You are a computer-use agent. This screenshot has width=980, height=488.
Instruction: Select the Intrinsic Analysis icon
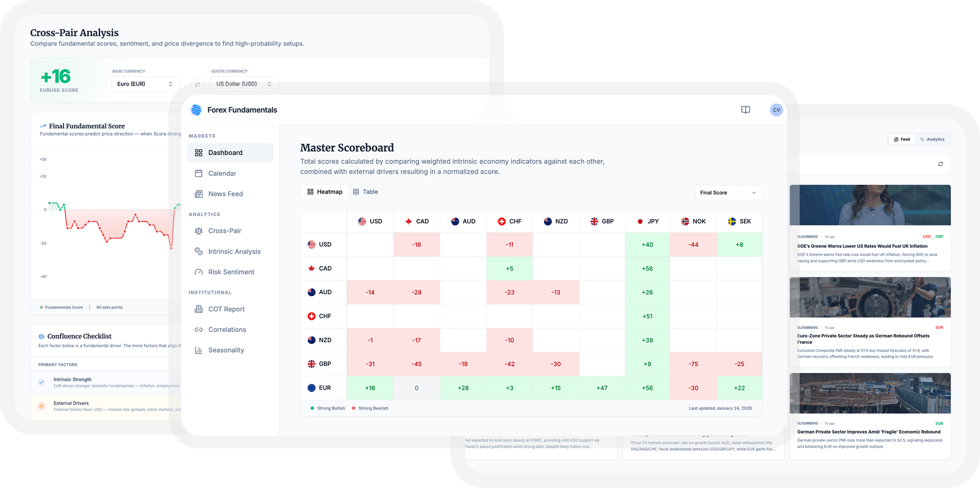198,251
